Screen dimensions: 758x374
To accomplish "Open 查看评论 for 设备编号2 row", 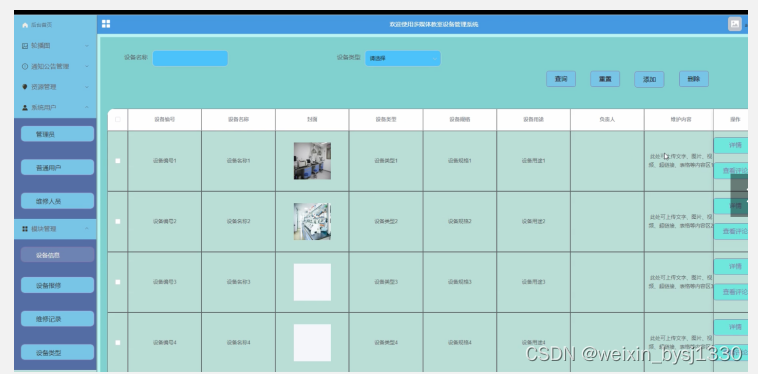I will coord(731,231).
